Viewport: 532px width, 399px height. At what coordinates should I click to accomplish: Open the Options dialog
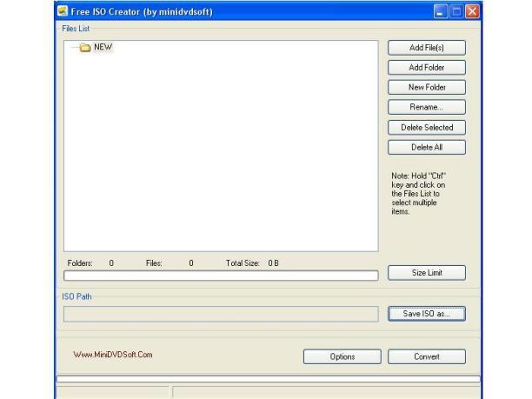coord(342,356)
